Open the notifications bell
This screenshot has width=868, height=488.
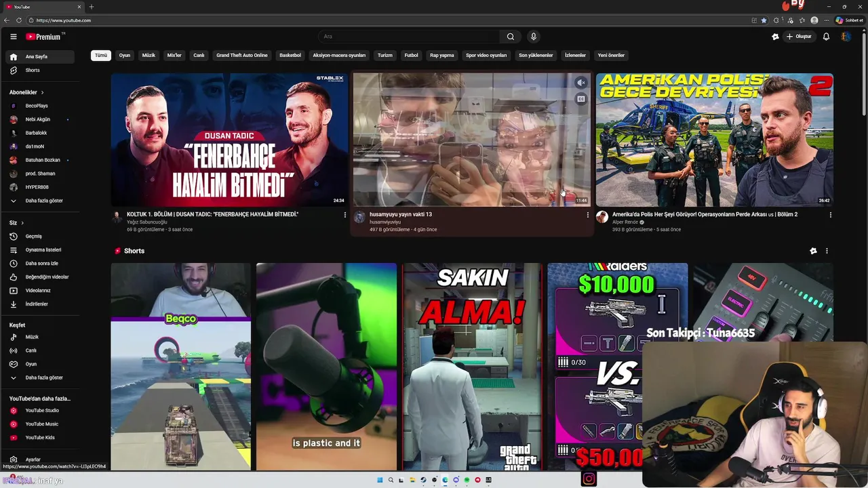tap(826, 37)
